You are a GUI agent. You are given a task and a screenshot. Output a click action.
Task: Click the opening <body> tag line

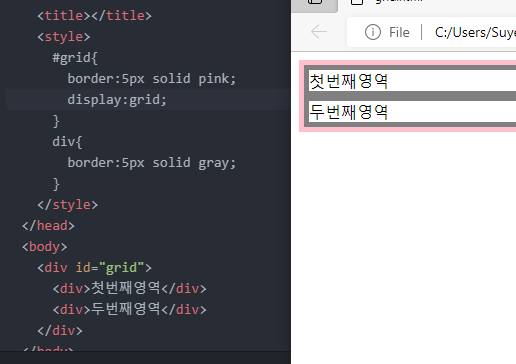44,247
